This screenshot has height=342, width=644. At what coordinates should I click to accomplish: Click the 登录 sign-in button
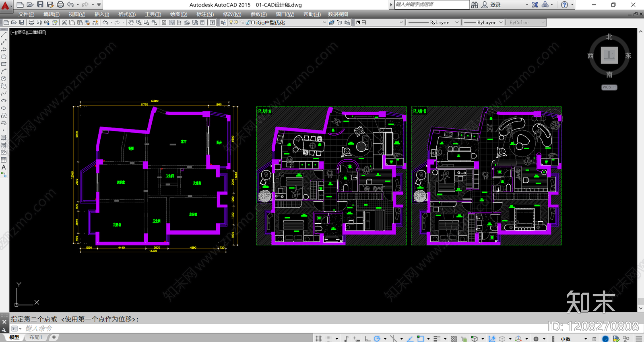(491, 5)
